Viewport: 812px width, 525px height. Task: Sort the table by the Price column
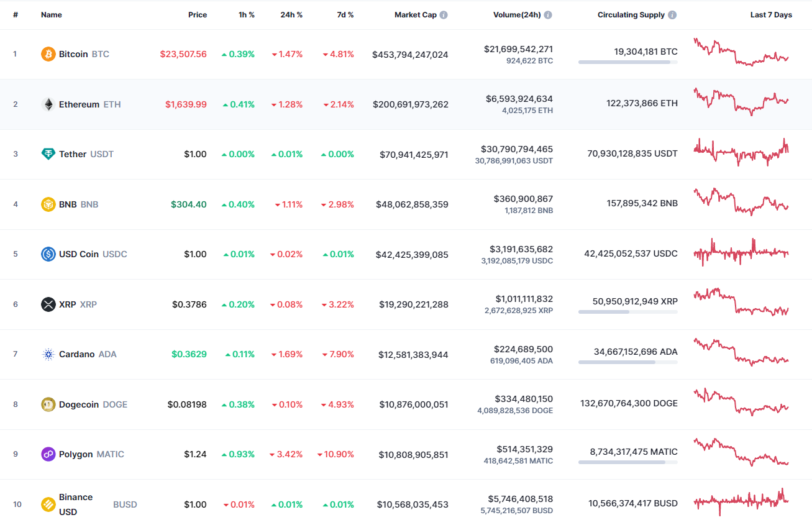(198, 14)
